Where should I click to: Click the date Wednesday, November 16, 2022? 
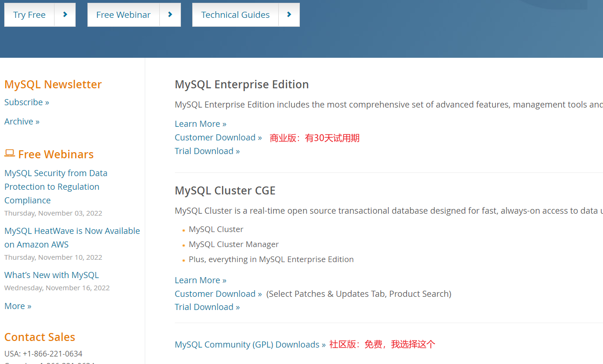tap(57, 288)
